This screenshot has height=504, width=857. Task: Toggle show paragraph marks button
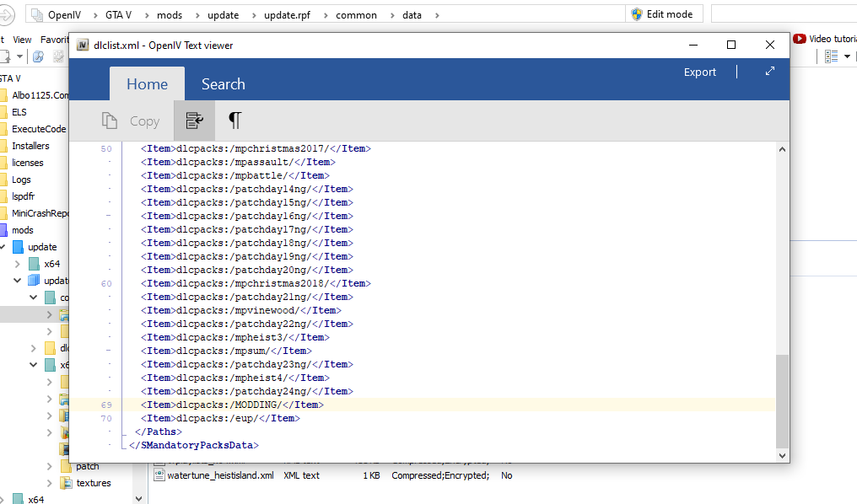click(235, 121)
